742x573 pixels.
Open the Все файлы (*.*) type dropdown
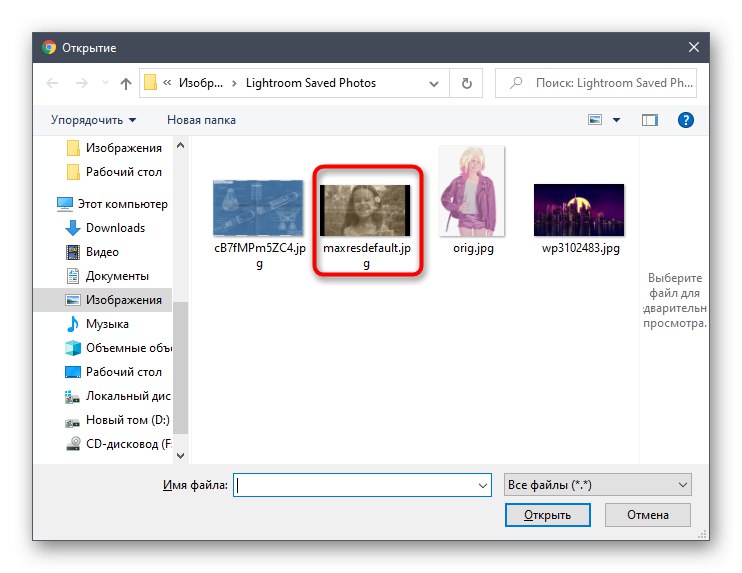click(x=598, y=485)
